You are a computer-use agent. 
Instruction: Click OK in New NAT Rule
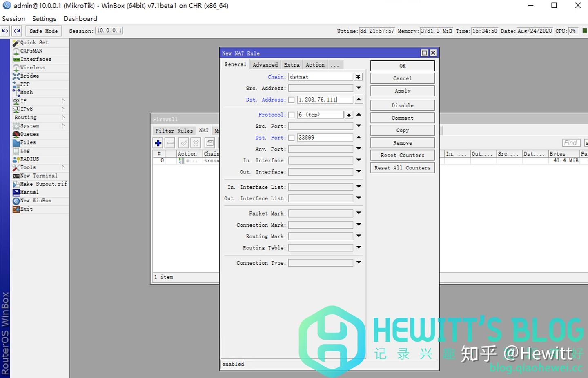point(403,66)
